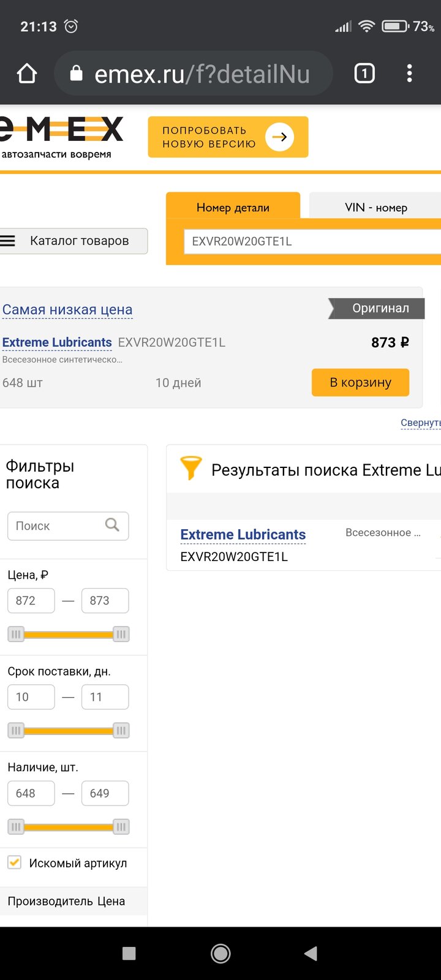Tap the Android recent apps square
441x980 pixels.
129,953
